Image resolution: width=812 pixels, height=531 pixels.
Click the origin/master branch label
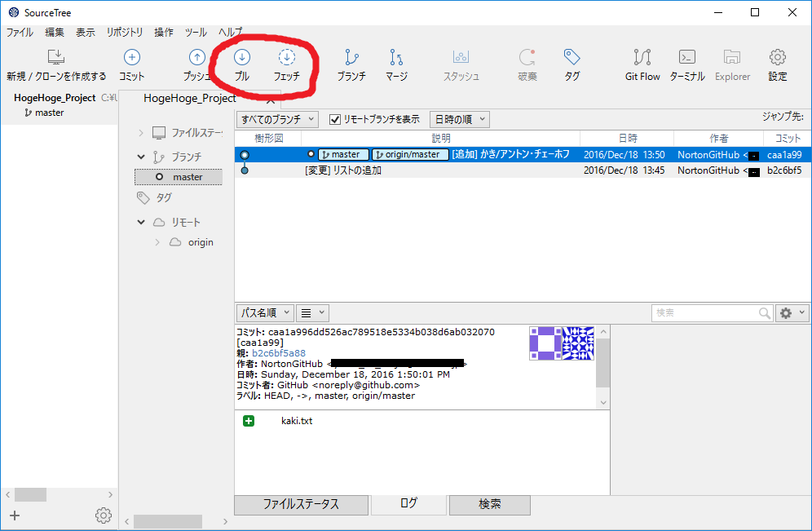pyautogui.click(x=410, y=154)
